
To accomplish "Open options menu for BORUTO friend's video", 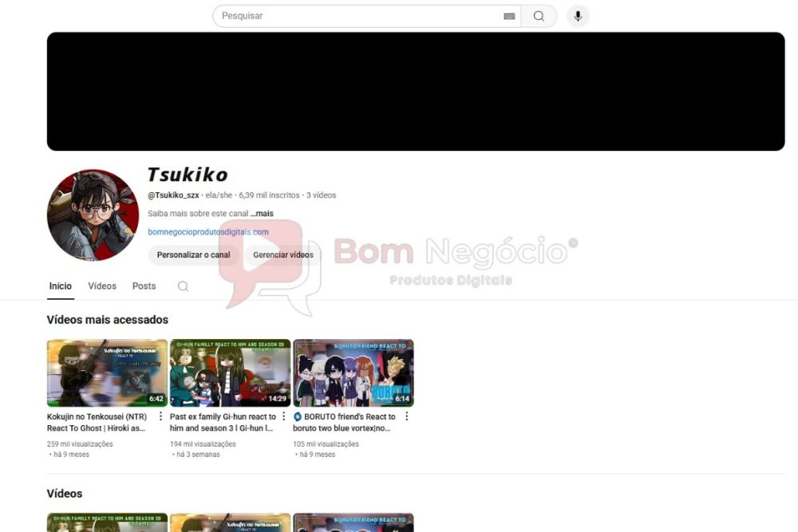I will (x=407, y=416).
